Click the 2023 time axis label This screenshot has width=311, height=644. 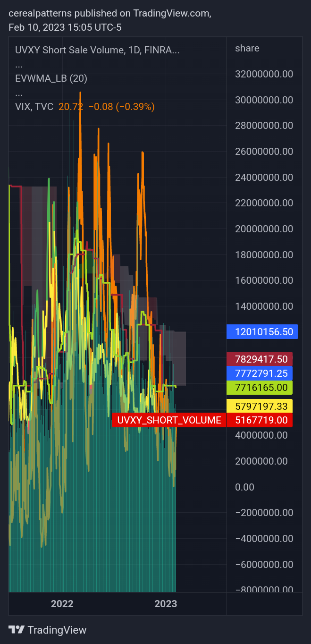[x=166, y=603]
